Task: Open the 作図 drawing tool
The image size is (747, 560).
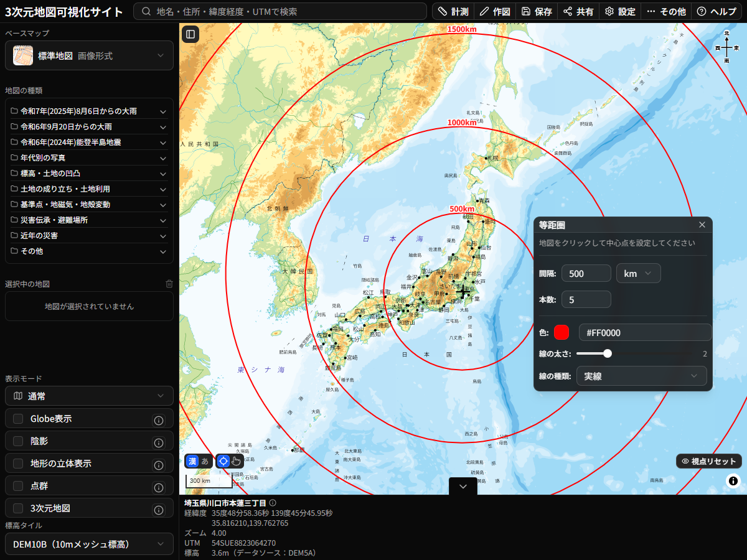Action: point(495,11)
